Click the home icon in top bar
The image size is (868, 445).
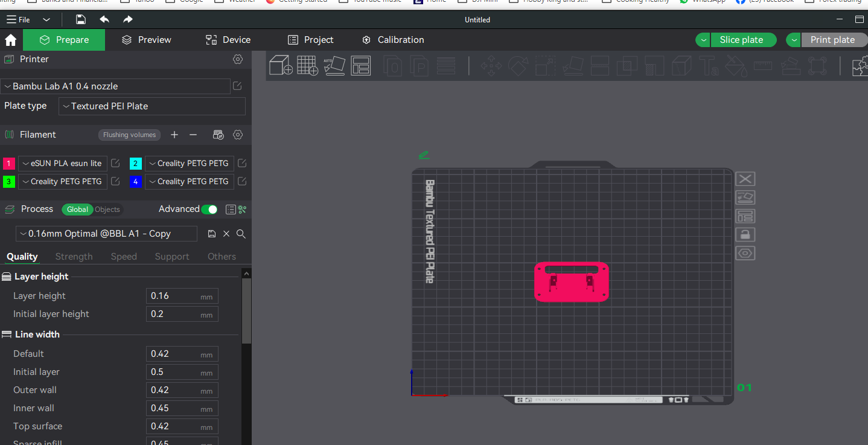tap(10, 40)
